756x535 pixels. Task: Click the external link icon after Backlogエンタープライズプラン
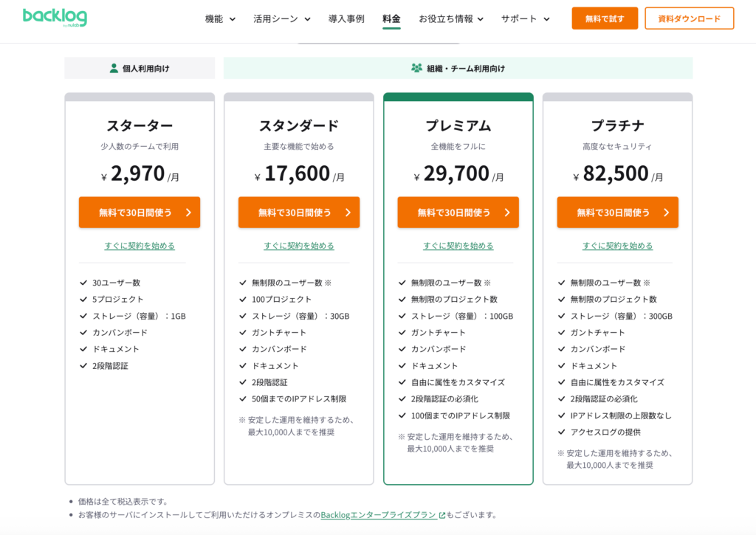[x=442, y=515]
